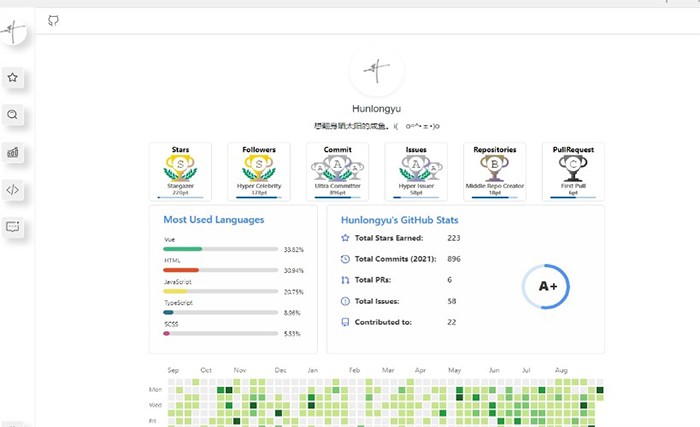Select the Commit Ultra Committer trophy
The height and width of the screenshot is (427, 700).
point(338,172)
